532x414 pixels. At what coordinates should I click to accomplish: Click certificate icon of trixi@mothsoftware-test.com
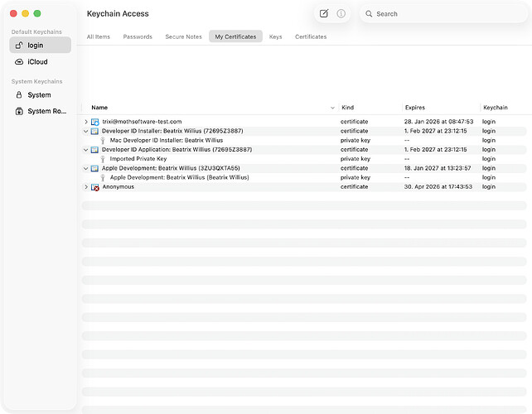click(x=95, y=122)
